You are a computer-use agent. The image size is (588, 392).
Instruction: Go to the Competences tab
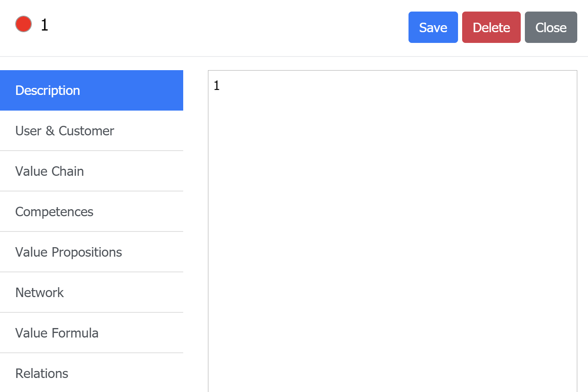pos(92,212)
